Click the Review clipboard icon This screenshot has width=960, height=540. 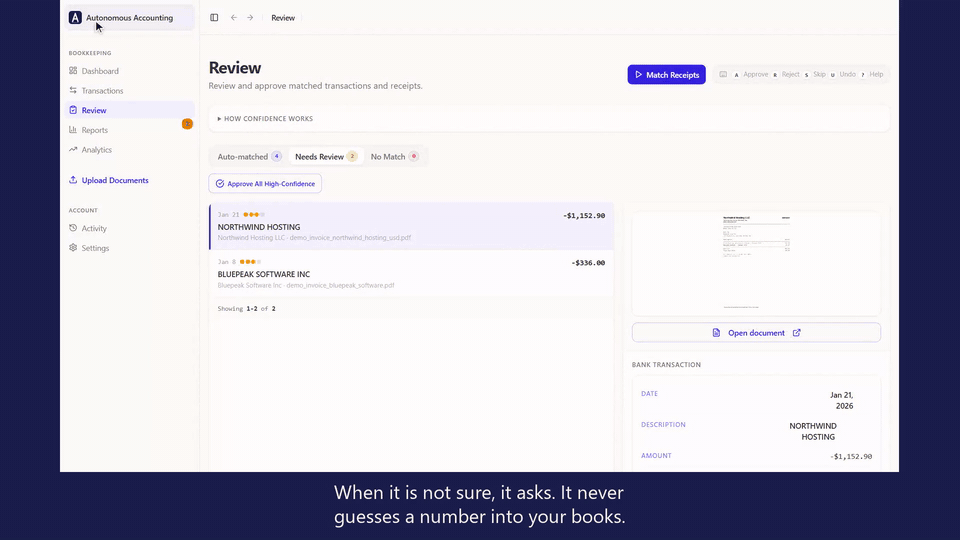pos(73,110)
